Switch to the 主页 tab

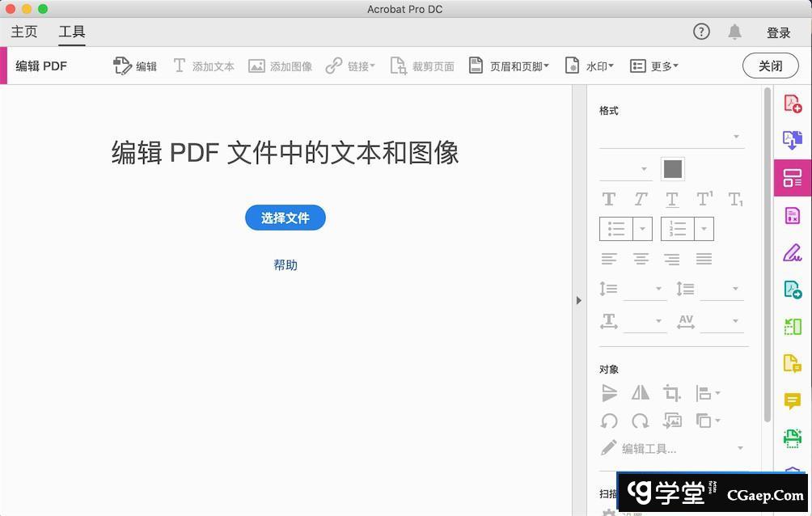(24, 32)
